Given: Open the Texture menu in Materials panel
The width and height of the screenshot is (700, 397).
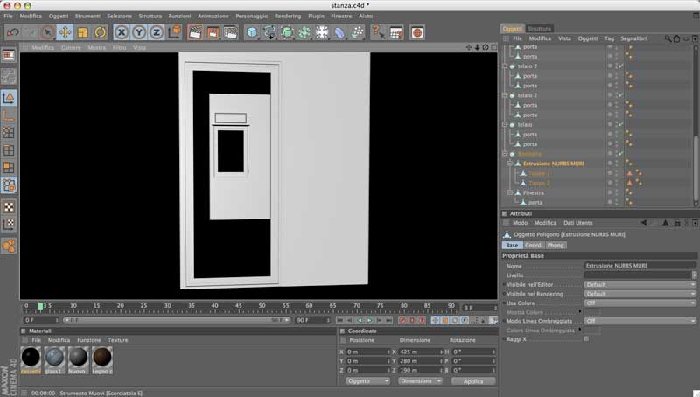Looking at the screenshot, I should (x=118, y=340).
